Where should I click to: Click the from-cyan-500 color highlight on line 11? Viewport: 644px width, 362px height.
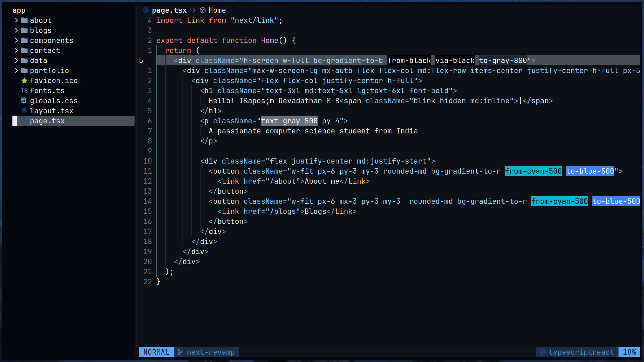533,171
